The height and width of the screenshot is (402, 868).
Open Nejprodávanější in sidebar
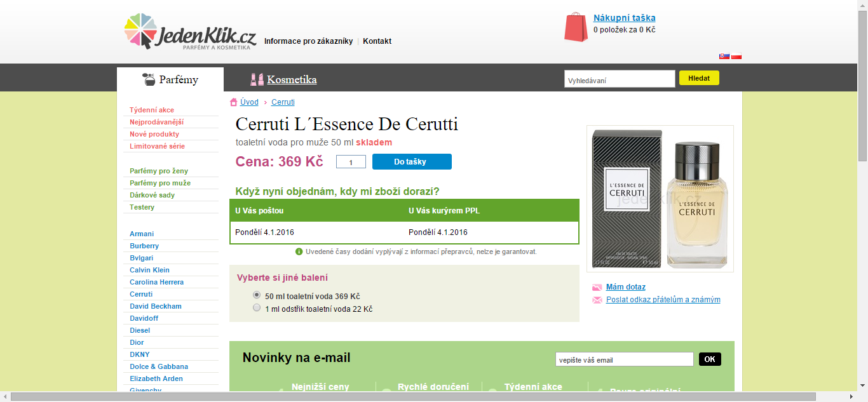(x=156, y=122)
